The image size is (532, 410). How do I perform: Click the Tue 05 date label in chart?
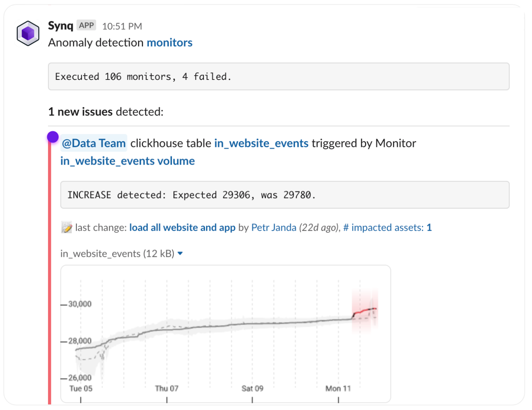click(x=81, y=388)
